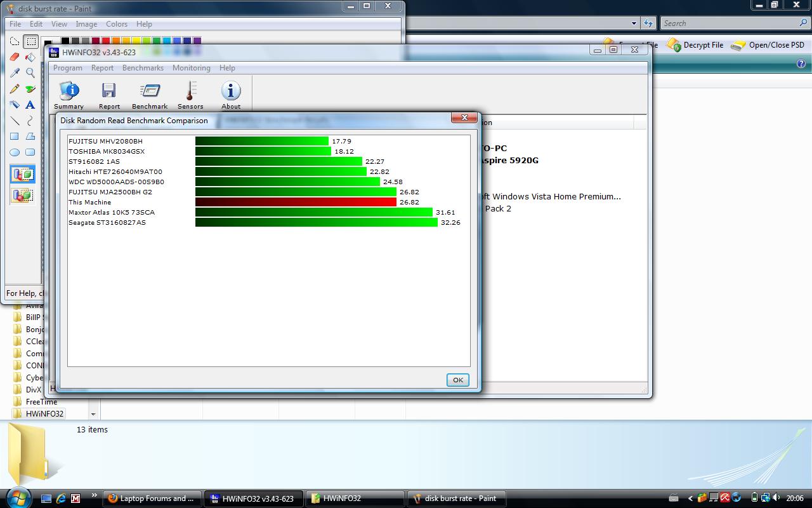Viewport: 812px width, 508px height.
Task: Show more Quick Launch items chevron
Action: [x=95, y=496]
